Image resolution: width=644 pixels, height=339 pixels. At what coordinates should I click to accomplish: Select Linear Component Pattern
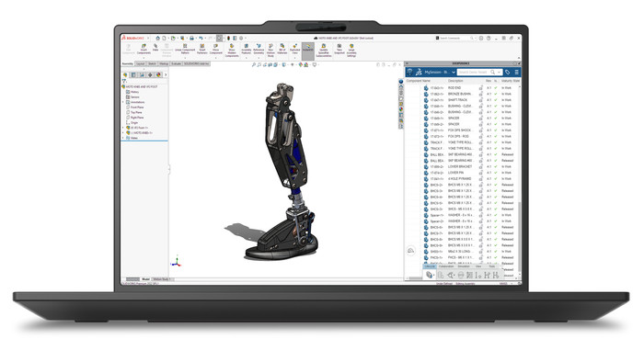click(185, 50)
